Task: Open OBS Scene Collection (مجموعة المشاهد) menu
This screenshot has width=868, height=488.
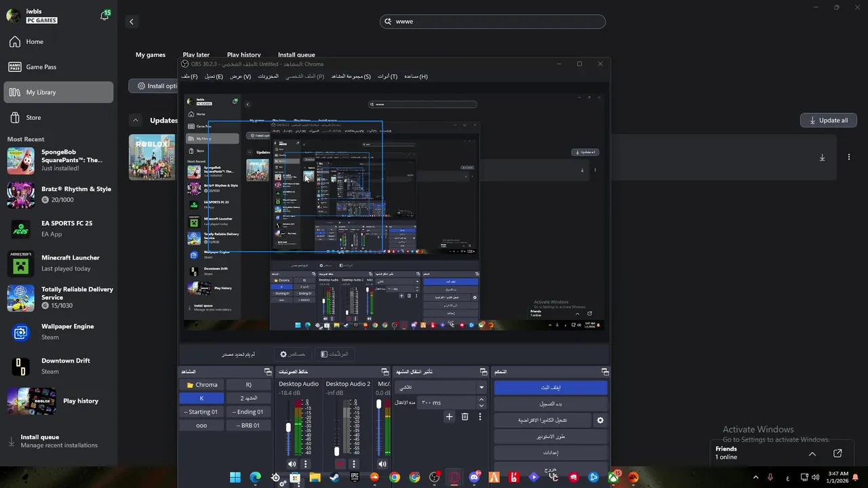Action: click(x=351, y=77)
